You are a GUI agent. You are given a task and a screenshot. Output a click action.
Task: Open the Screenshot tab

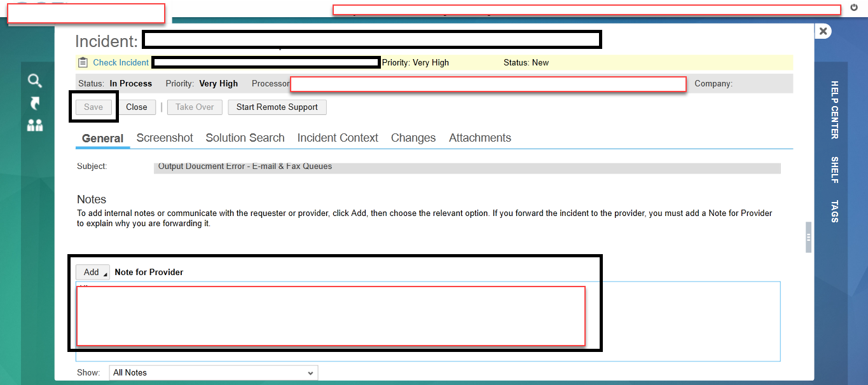coord(165,138)
